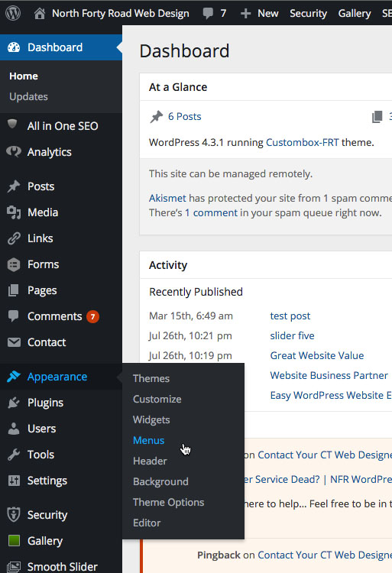392x573 pixels.
Task: Click the pushpin icon beside 6 Posts
Action: click(157, 117)
